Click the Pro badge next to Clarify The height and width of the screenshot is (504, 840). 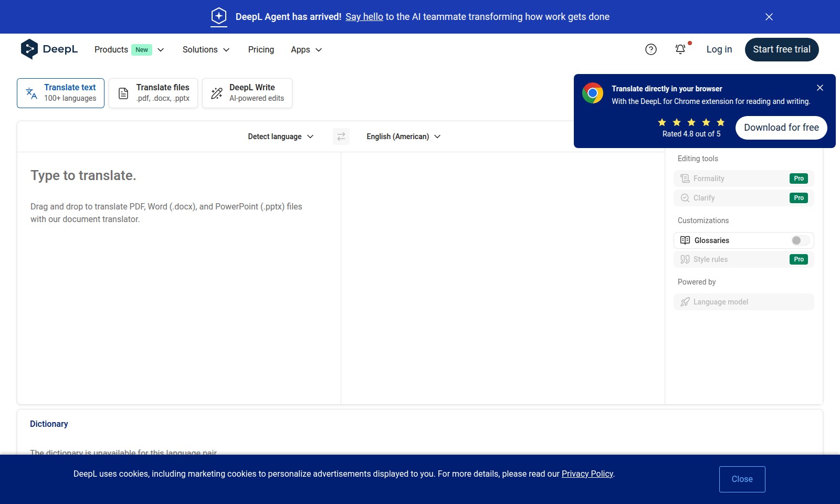point(799,198)
